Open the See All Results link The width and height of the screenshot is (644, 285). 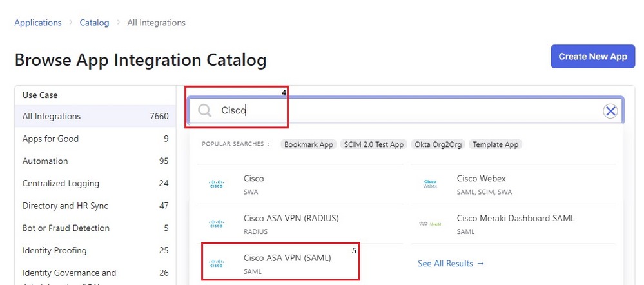tap(451, 264)
